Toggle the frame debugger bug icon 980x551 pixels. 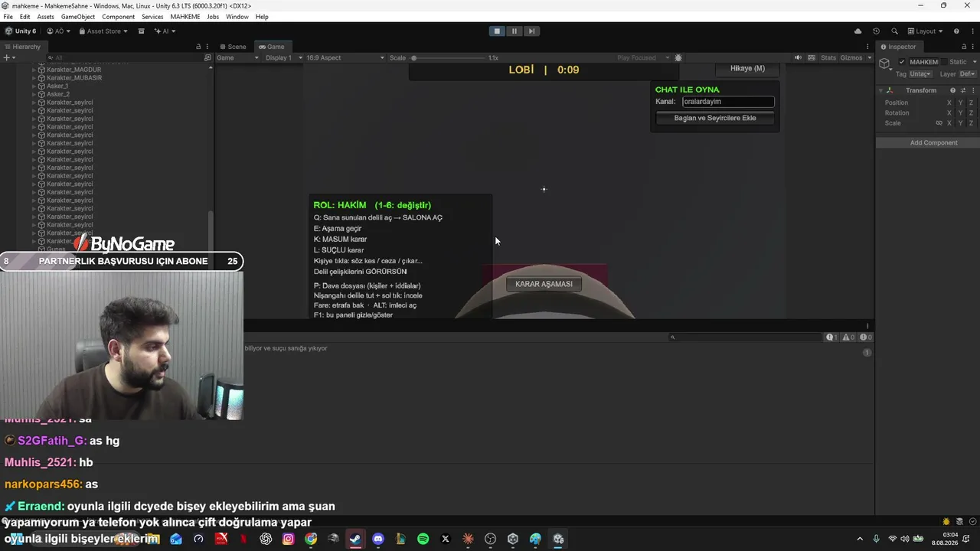click(x=678, y=58)
